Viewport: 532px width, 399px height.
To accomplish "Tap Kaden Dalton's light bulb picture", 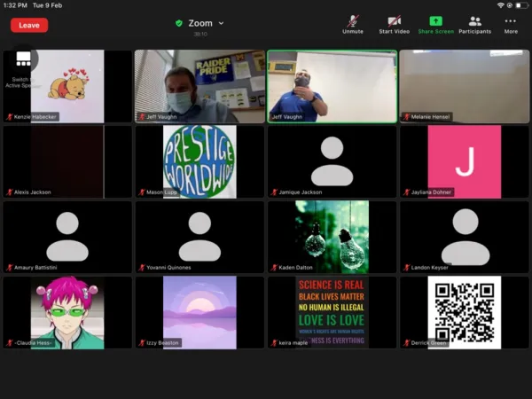I will pyautogui.click(x=332, y=236).
